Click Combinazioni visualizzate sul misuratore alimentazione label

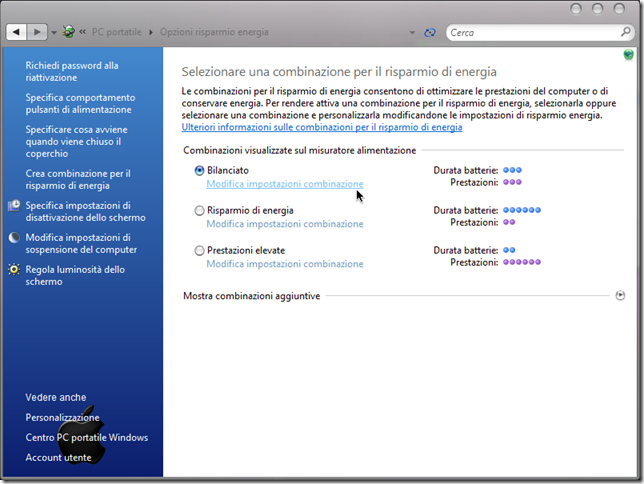(x=299, y=150)
